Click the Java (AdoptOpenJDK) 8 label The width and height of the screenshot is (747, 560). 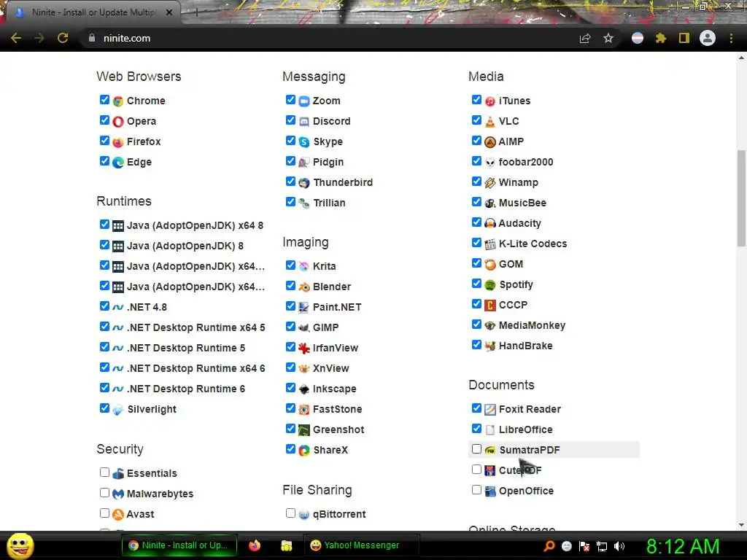[185, 246]
